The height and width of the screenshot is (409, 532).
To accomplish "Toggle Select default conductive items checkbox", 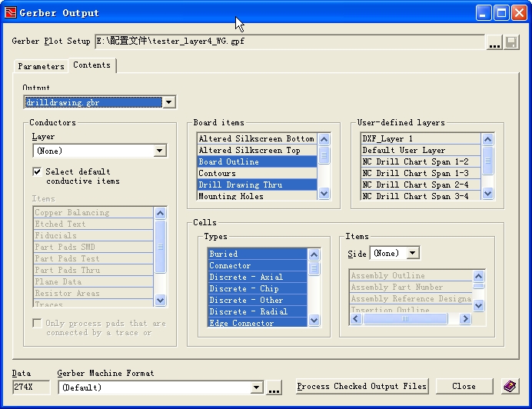I will (37, 172).
